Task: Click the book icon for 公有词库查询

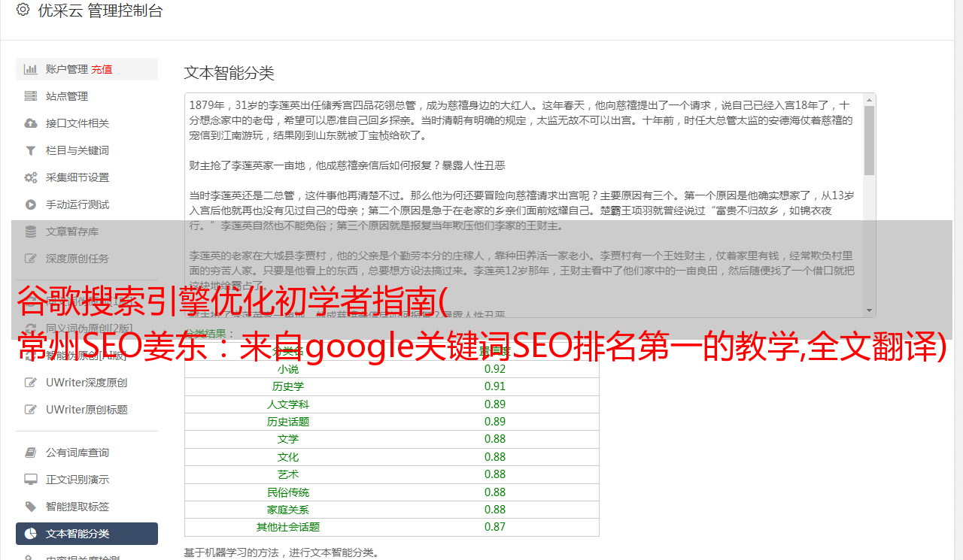Action: coord(30,453)
